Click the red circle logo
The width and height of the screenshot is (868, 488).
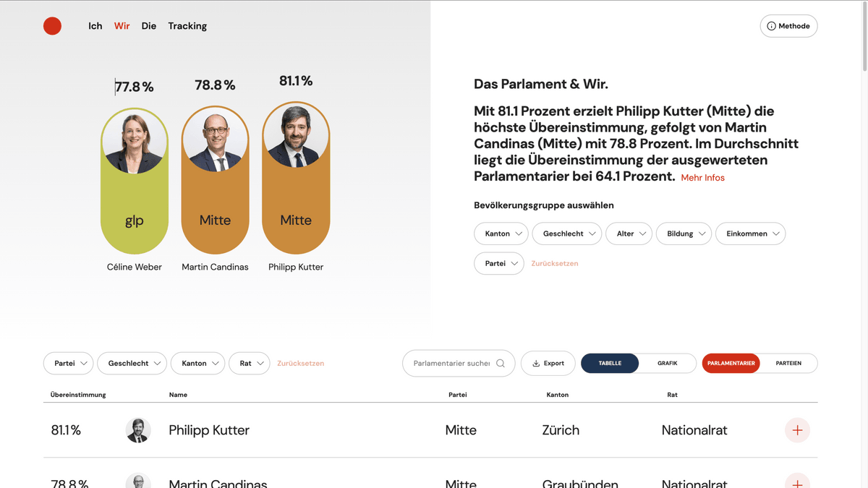52,26
